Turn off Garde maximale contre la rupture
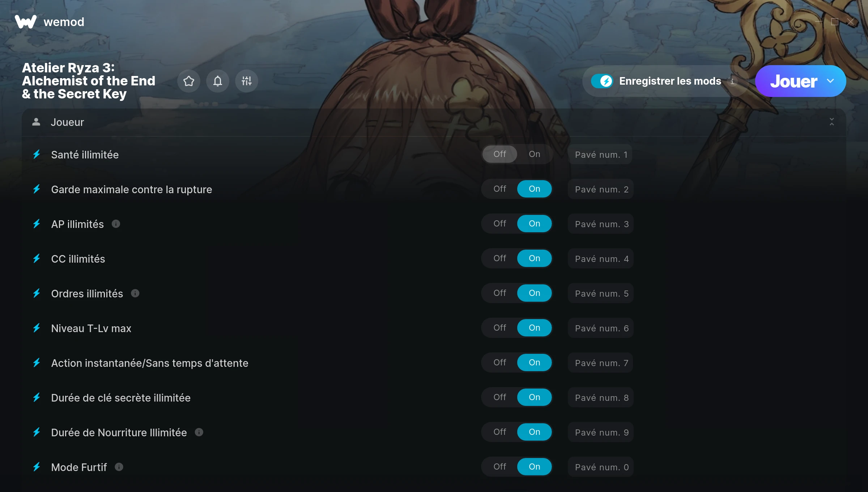Viewport: 868px width, 492px height. tap(500, 189)
